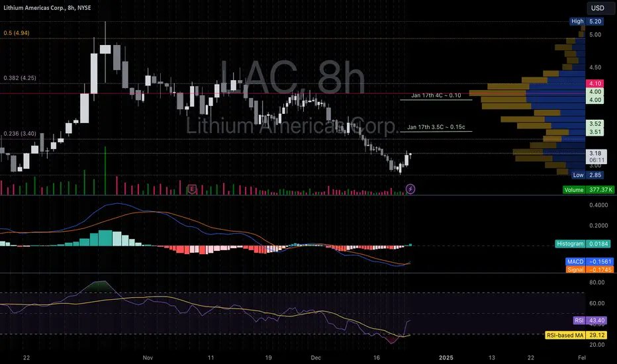The width and height of the screenshot is (617, 364).
Task: Click the Low 2.85 price label
Action: coord(587,175)
